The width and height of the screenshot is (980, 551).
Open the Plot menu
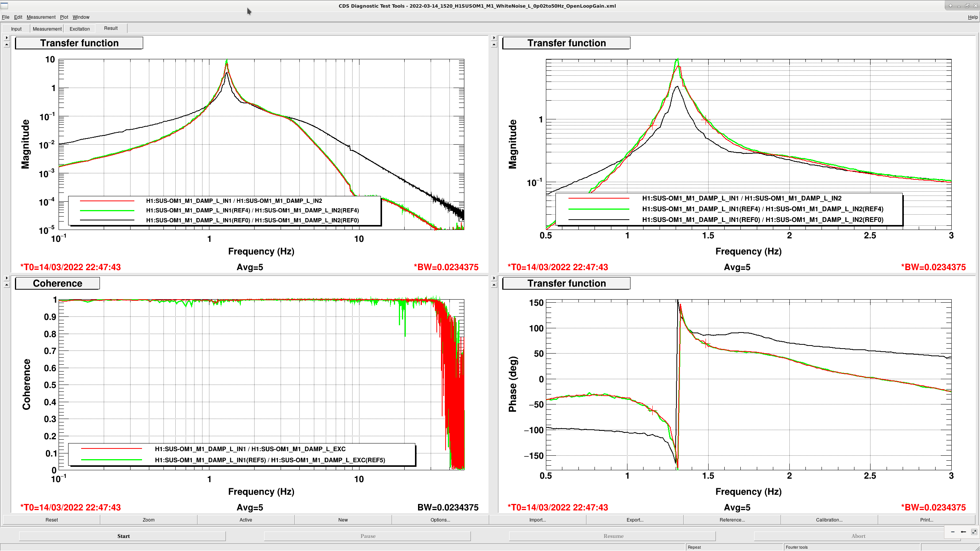[64, 17]
